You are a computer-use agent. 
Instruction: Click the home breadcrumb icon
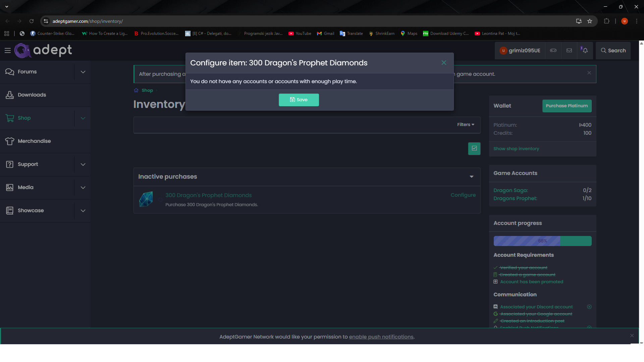click(x=136, y=90)
